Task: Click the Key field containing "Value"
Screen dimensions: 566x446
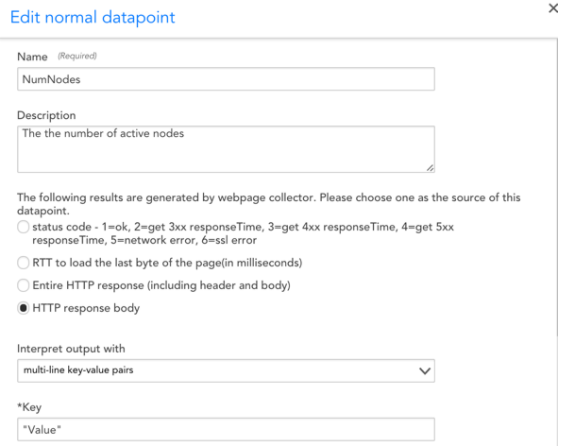Action: click(x=226, y=429)
